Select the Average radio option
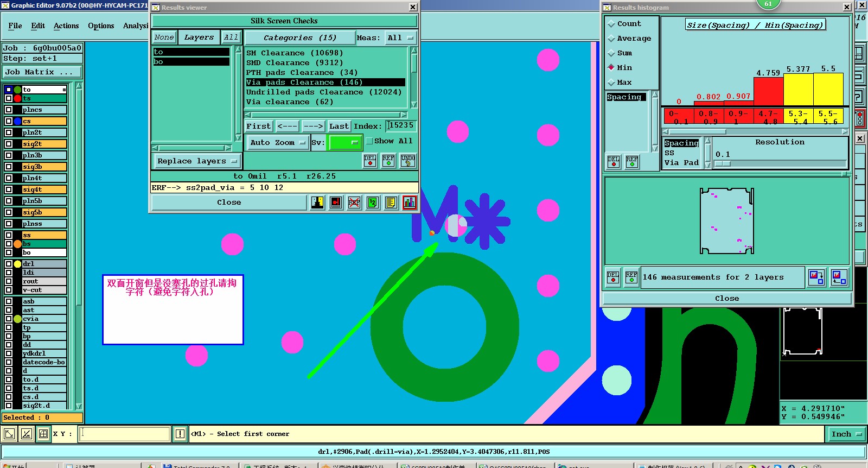This screenshot has width=868, height=468. click(x=611, y=39)
